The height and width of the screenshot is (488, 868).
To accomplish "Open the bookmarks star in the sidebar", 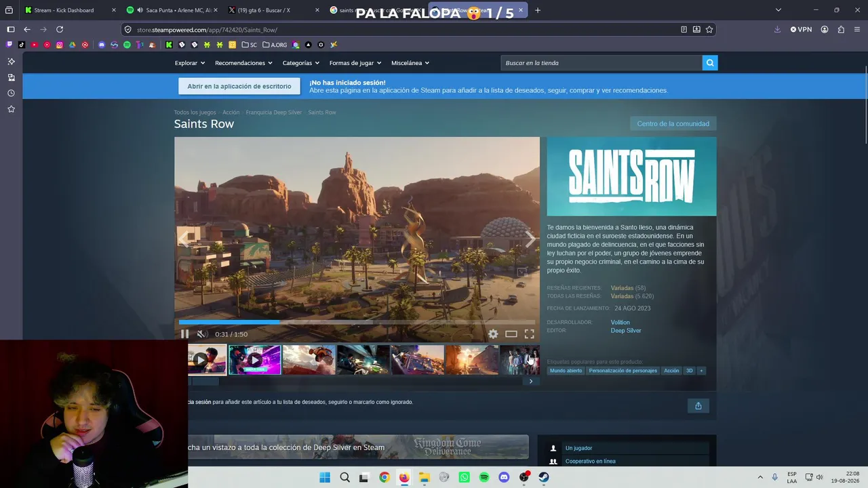I will [11, 109].
